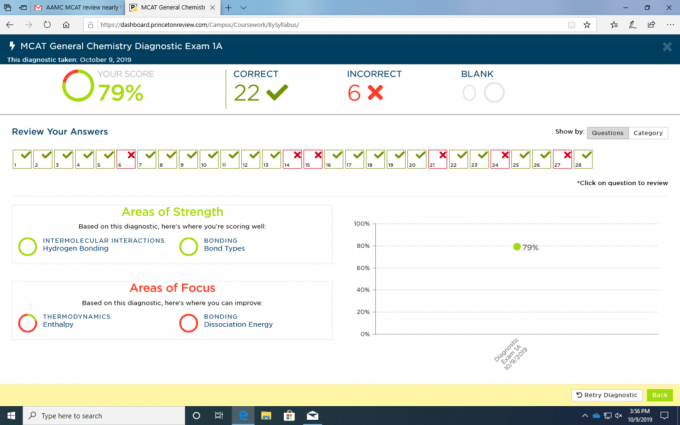Viewport: 680px width, 425px height.
Task: Open Hydrogen Bonding strength area
Action: pyautogui.click(x=75, y=248)
